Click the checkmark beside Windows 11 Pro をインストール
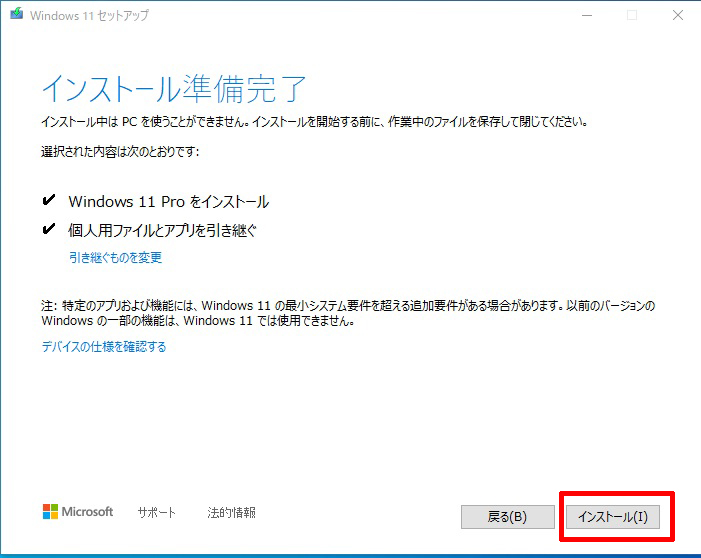This screenshot has width=701, height=558. (x=49, y=200)
